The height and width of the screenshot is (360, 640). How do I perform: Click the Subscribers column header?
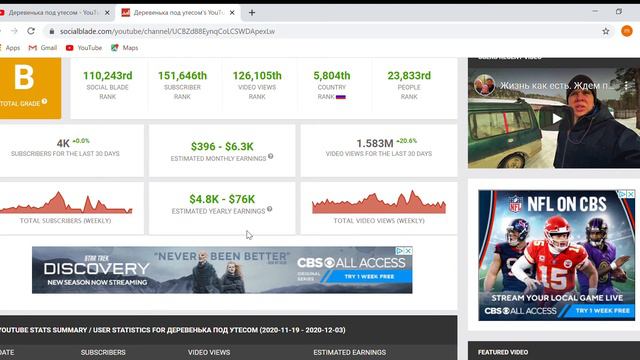103,352
